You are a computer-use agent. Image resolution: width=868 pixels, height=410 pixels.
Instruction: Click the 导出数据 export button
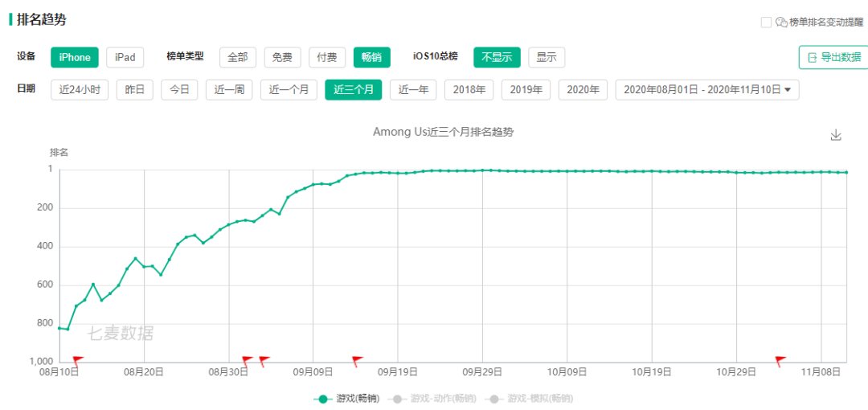pos(833,58)
